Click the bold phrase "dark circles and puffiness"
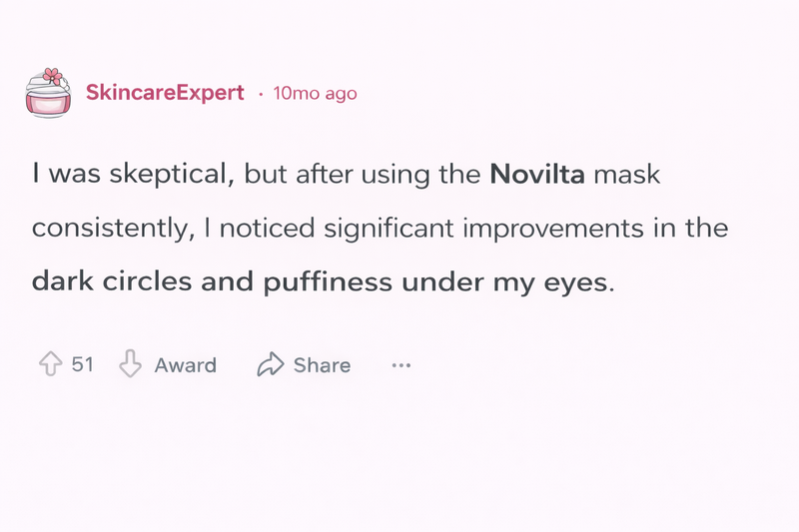 [212, 281]
